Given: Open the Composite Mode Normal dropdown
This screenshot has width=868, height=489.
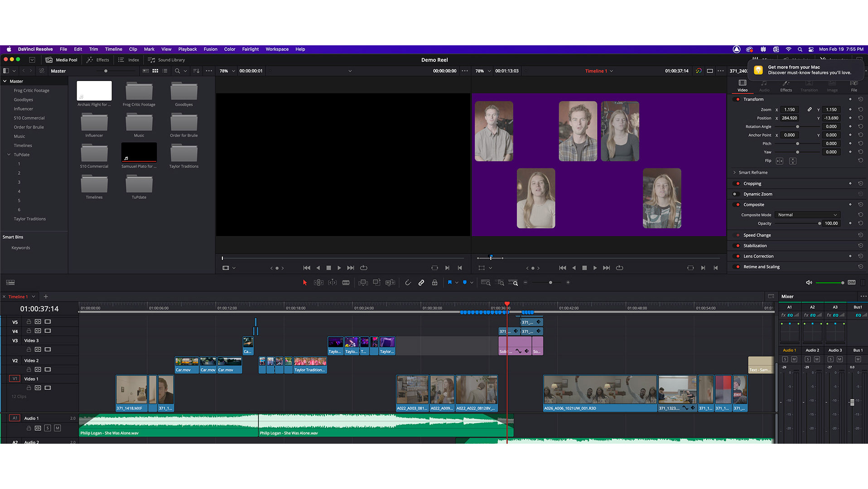Looking at the screenshot, I should pyautogui.click(x=807, y=215).
